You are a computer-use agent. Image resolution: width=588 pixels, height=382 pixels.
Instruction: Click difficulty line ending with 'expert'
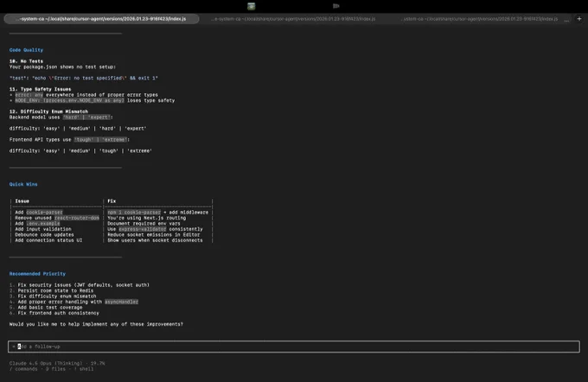pos(78,128)
